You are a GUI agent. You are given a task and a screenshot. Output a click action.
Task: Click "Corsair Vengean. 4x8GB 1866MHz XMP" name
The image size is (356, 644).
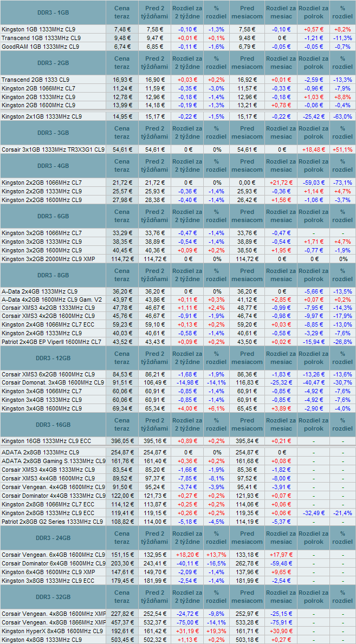54,623
